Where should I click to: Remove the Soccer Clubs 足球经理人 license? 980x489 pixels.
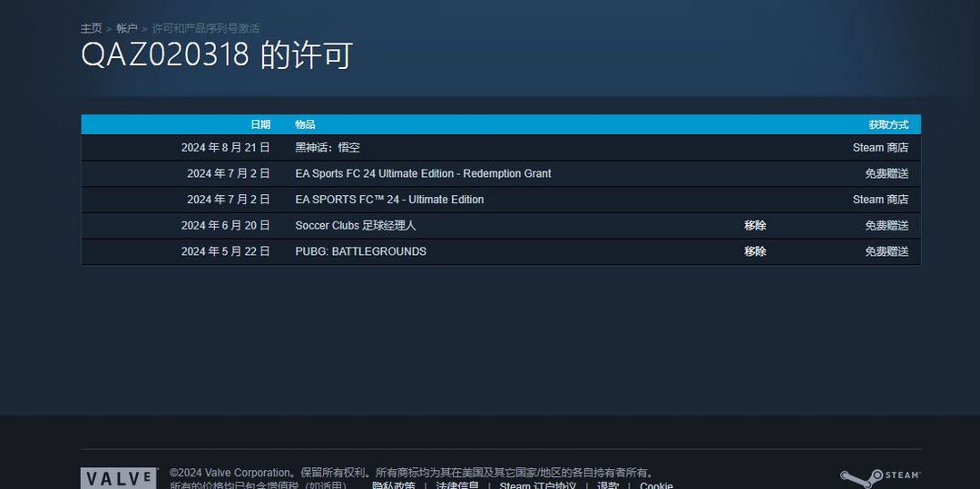point(755,226)
